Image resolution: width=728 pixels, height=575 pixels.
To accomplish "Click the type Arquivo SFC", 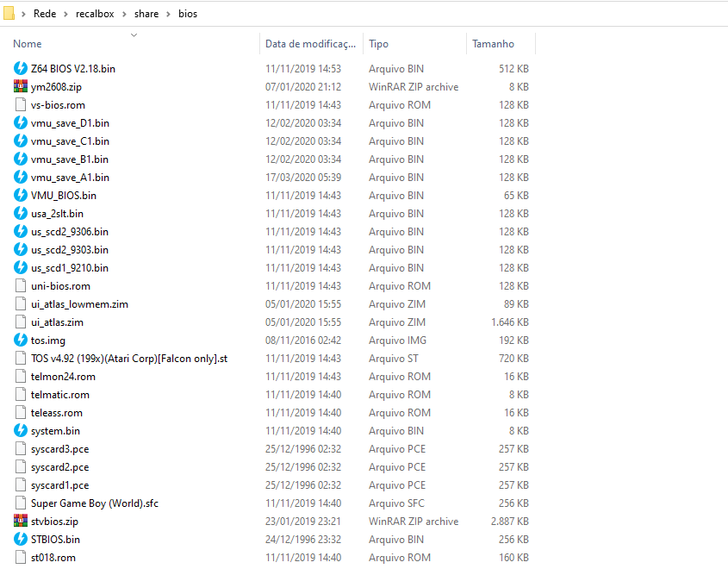I will tap(396, 503).
